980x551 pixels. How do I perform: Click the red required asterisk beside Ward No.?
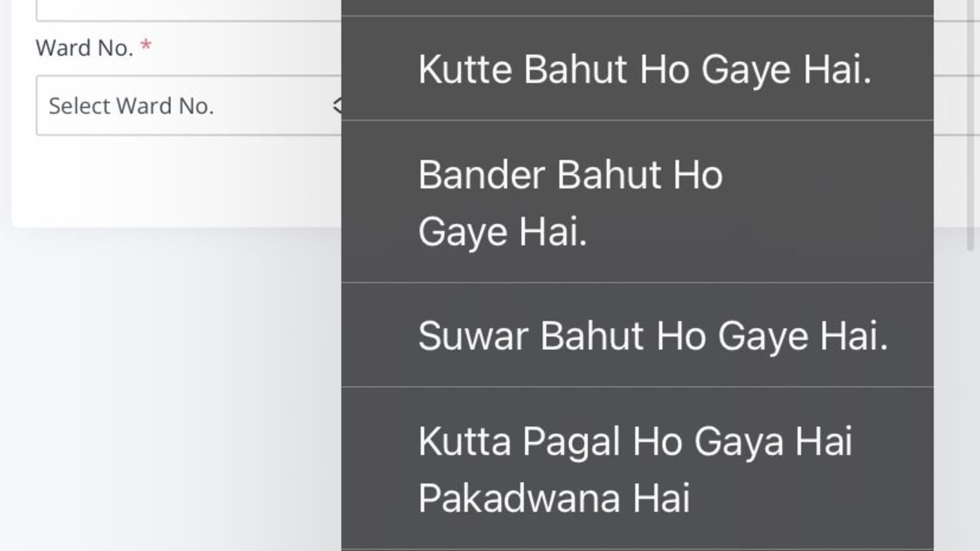[x=146, y=46]
